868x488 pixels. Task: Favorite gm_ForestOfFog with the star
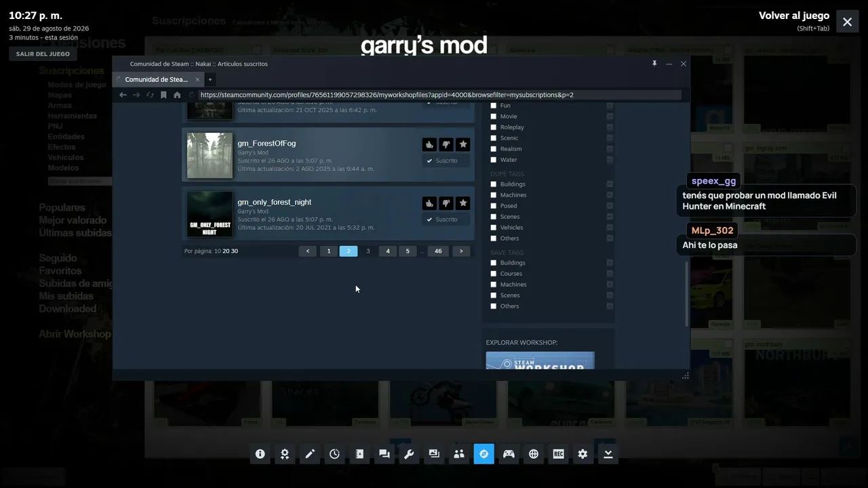pos(462,144)
